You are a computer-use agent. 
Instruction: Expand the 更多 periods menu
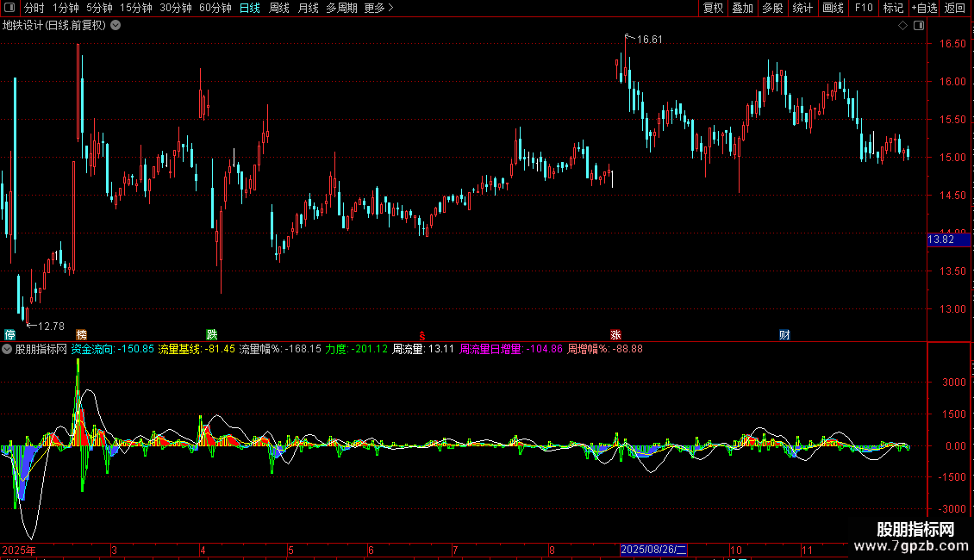[x=378, y=8]
